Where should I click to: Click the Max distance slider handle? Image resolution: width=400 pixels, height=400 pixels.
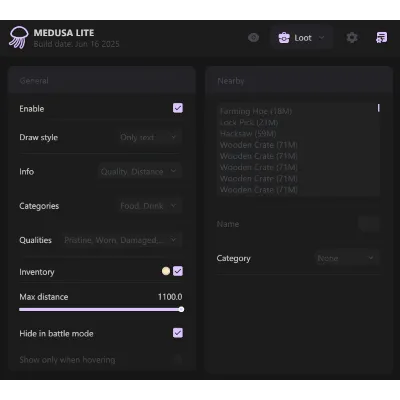point(181,309)
